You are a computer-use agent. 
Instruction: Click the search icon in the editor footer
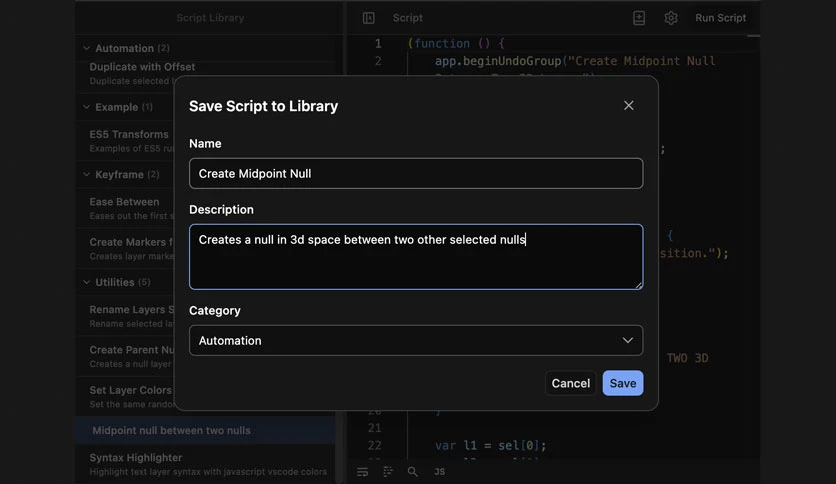pos(413,472)
